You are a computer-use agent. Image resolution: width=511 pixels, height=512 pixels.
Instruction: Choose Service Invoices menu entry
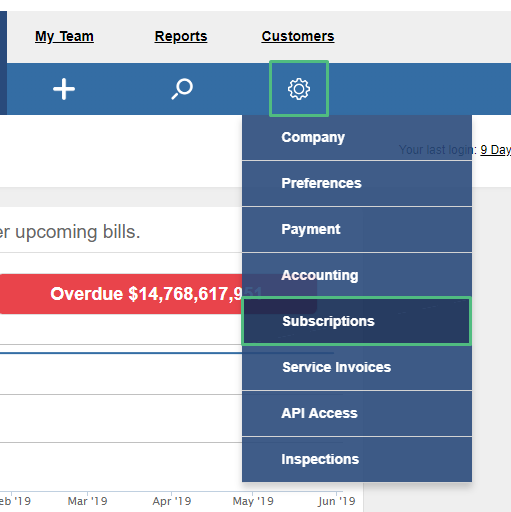(x=357, y=367)
